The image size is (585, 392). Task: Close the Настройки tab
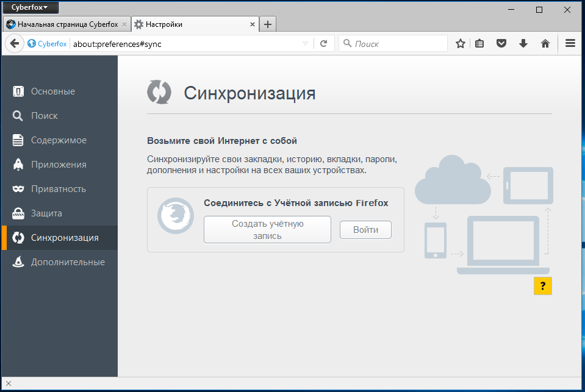click(252, 24)
